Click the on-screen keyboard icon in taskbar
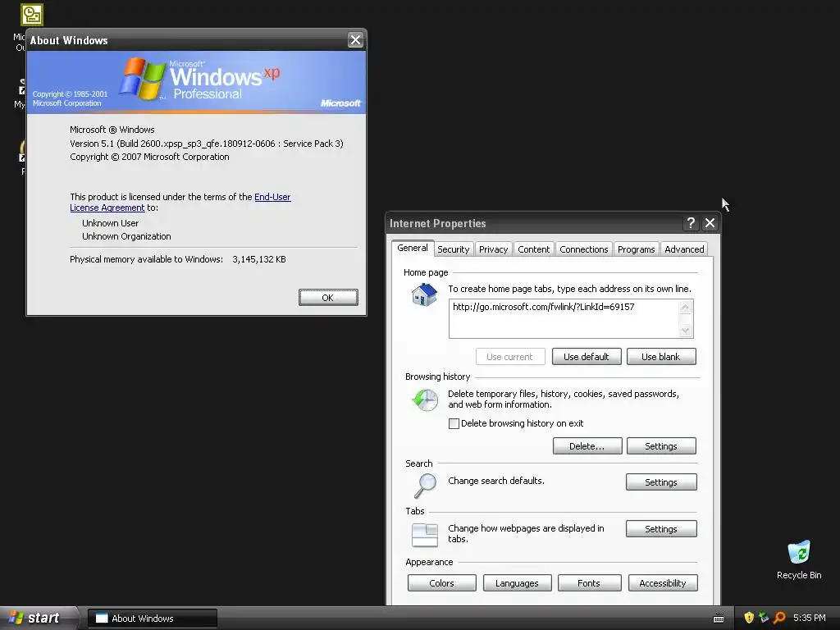Image resolution: width=840 pixels, height=630 pixels. pyautogui.click(x=719, y=619)
